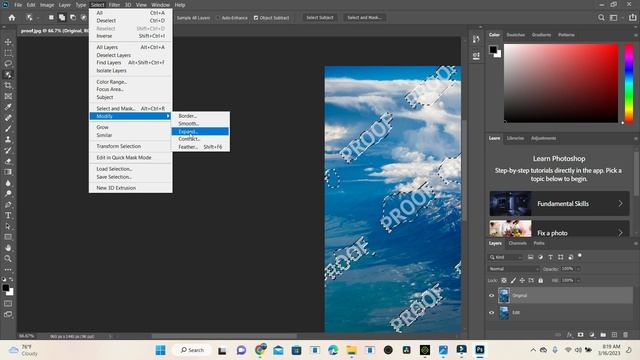Expand the Fix a photo tutorial chevron
The image size is (640, 360).
620,233
